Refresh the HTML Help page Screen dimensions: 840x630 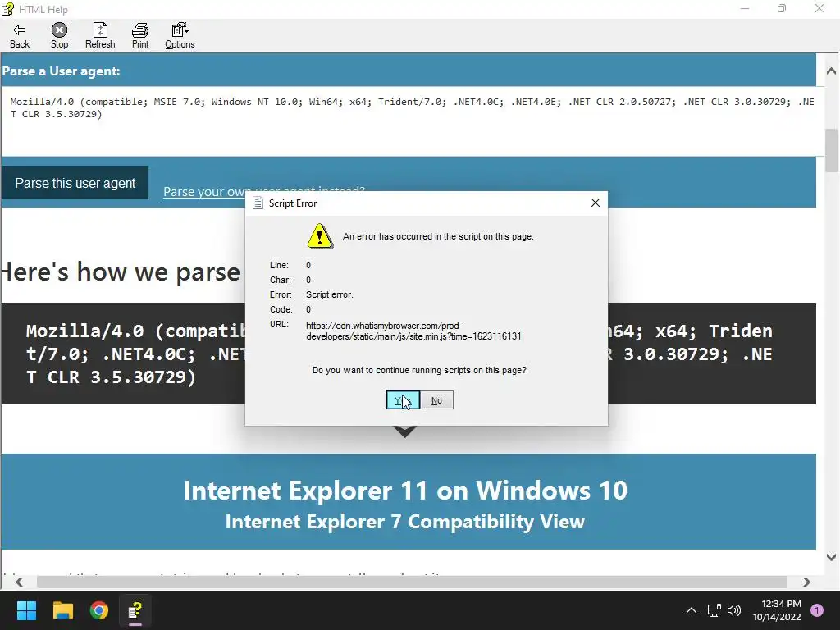pos(100,35)
